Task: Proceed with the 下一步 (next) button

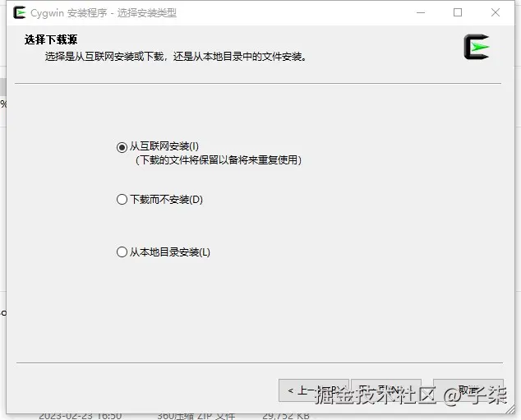Action: click(x=386, y=390)
